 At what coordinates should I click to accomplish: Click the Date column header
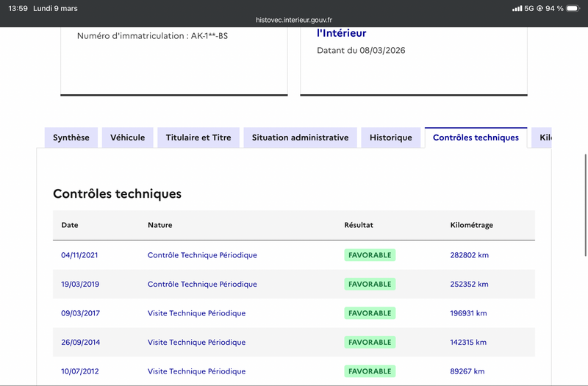coord(70,225)
